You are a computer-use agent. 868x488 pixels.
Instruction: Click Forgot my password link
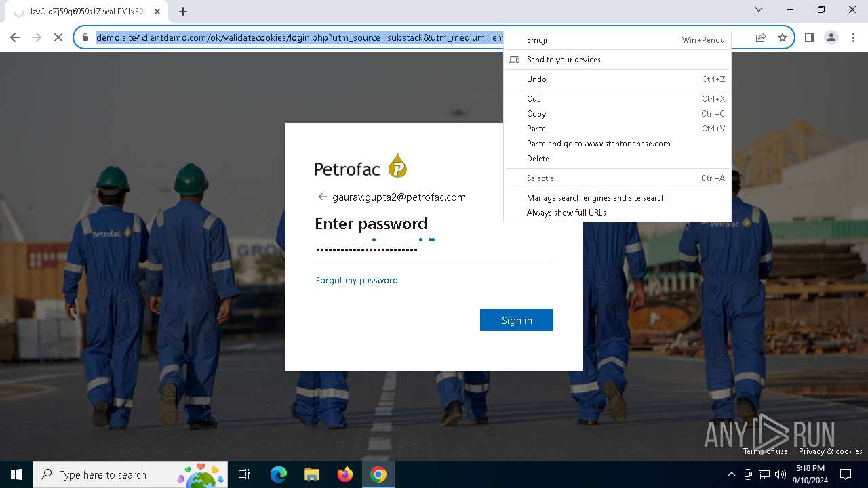click(x=357, y=280)
